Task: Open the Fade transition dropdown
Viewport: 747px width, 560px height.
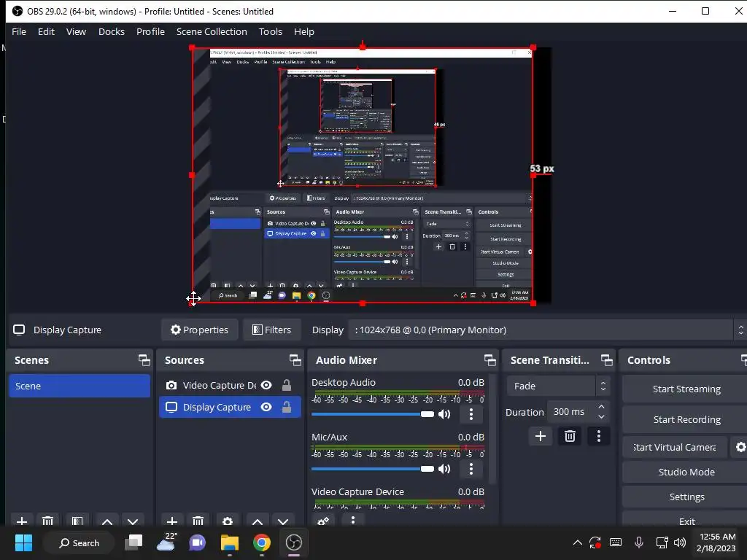Action: (558, 386)
